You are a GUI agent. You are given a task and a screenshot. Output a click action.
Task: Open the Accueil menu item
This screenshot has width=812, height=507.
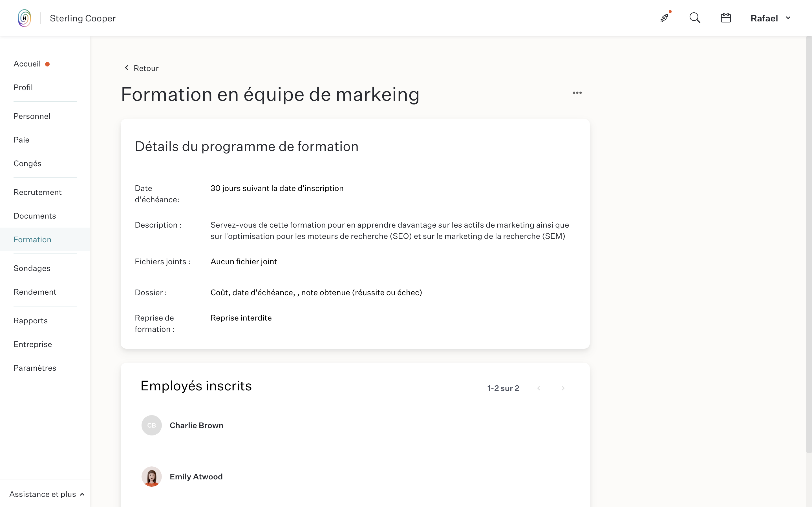pos(27,64)
